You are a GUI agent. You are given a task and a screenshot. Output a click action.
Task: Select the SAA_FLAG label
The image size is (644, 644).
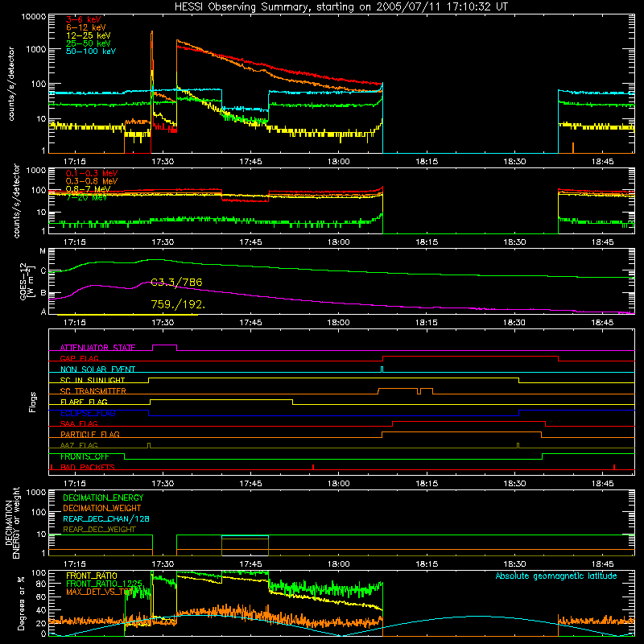79,423
